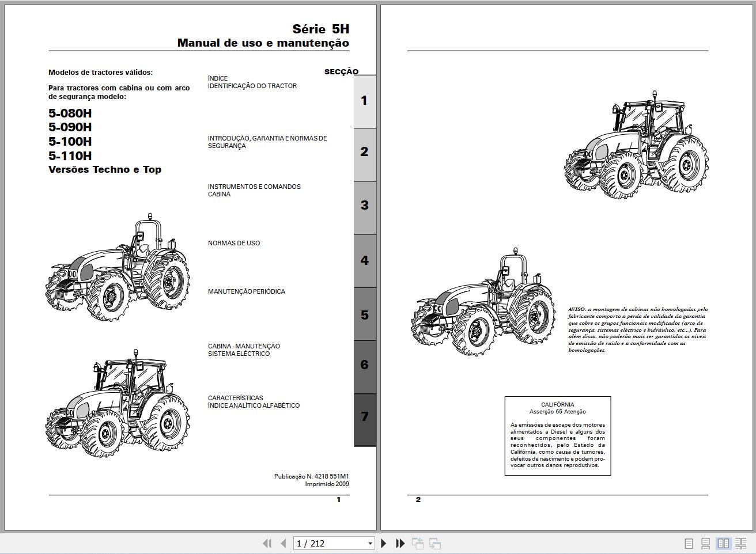756x554 pixels.
Task: Click the next view icon
Action: click(435, 543)
